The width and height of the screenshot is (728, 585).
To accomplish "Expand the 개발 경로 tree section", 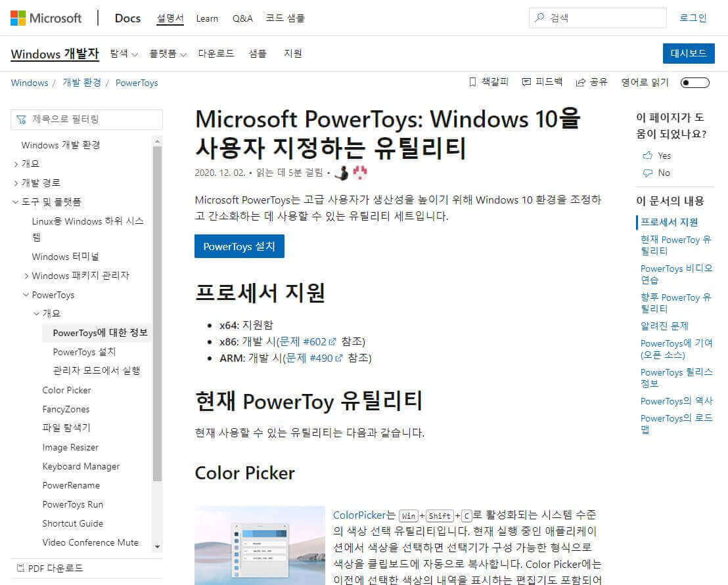I will [x=16, y=183].
